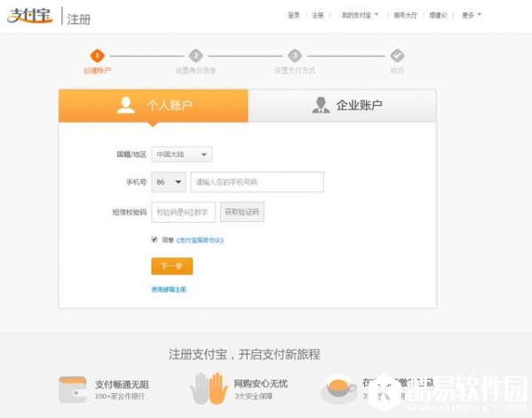
Task: Toggle the 同意 agreement checkbox
Action: [155, 240]
